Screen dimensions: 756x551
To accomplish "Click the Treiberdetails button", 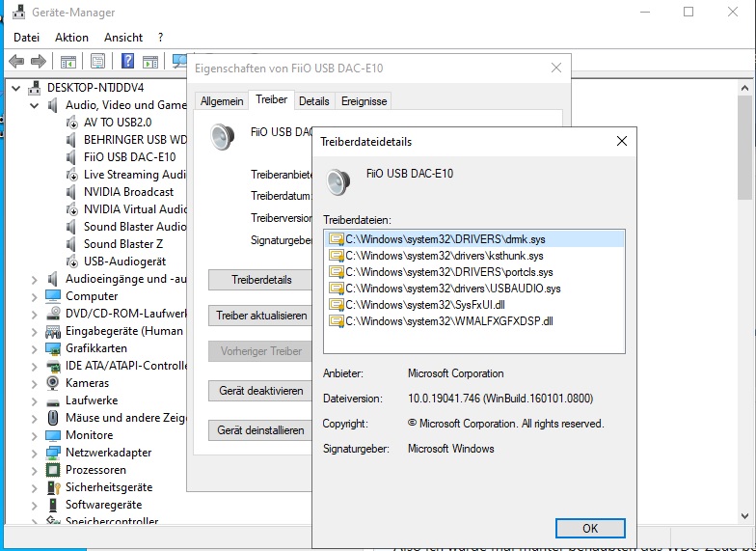I will pyautogui.click(x=261, y=280).
